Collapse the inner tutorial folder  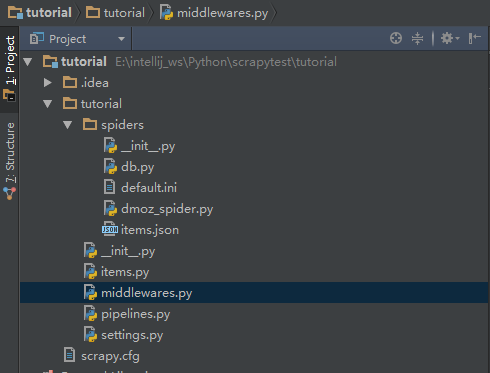pos(48,104)
